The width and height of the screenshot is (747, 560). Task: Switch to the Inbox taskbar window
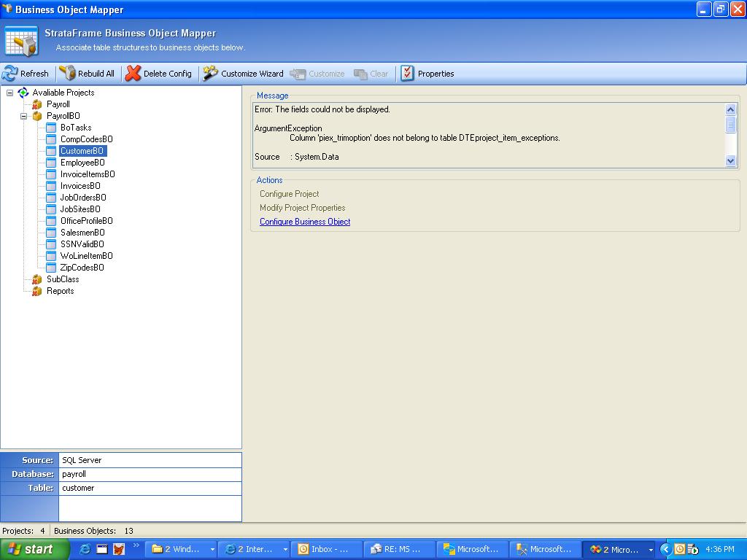[326, 549]
